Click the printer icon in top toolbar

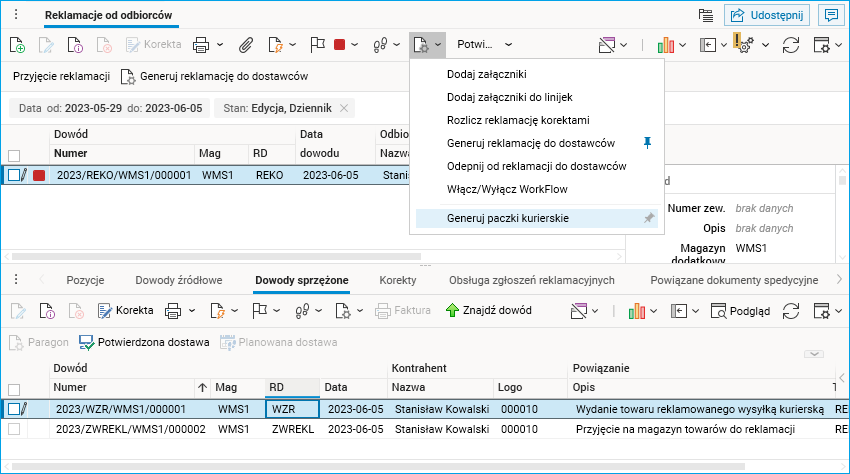click(x=201, y=45)
